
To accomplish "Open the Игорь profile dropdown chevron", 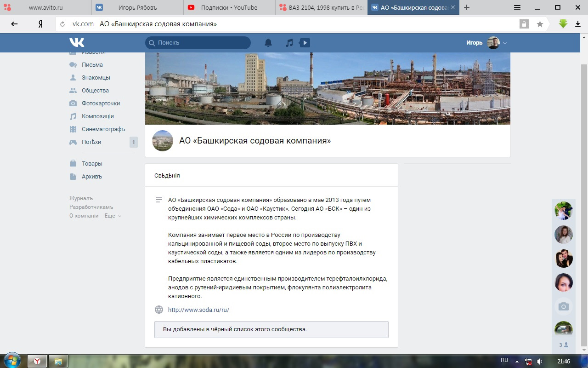I will click(505, 43).
